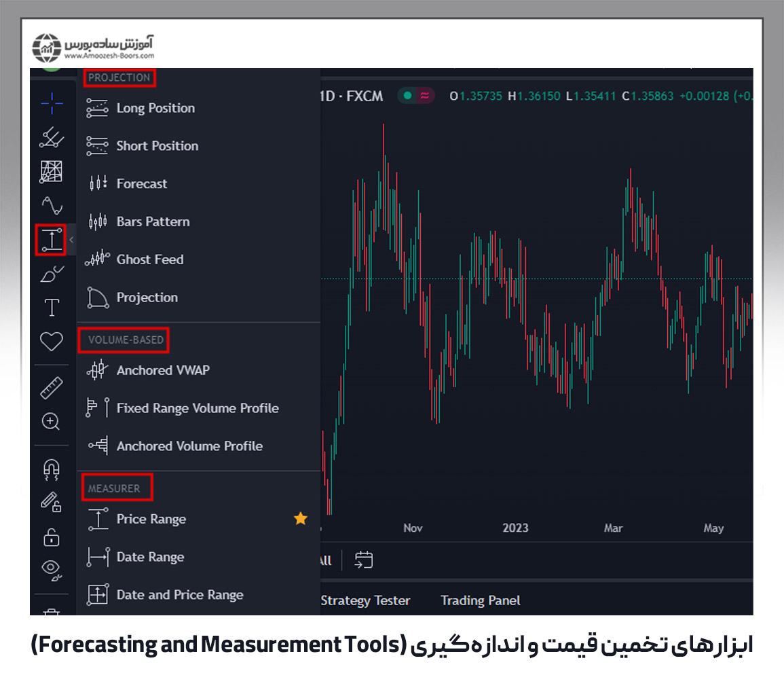This screenshot has height=688, width=784.
Task: Select the crosshair cursor tool
Action: click(x=52, y=103)
